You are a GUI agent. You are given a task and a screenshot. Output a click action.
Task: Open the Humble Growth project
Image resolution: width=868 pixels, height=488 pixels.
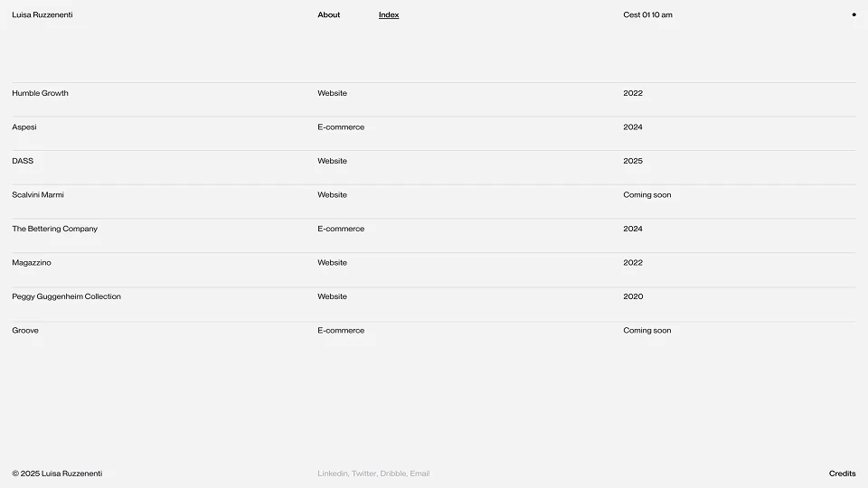pos(41,93)
